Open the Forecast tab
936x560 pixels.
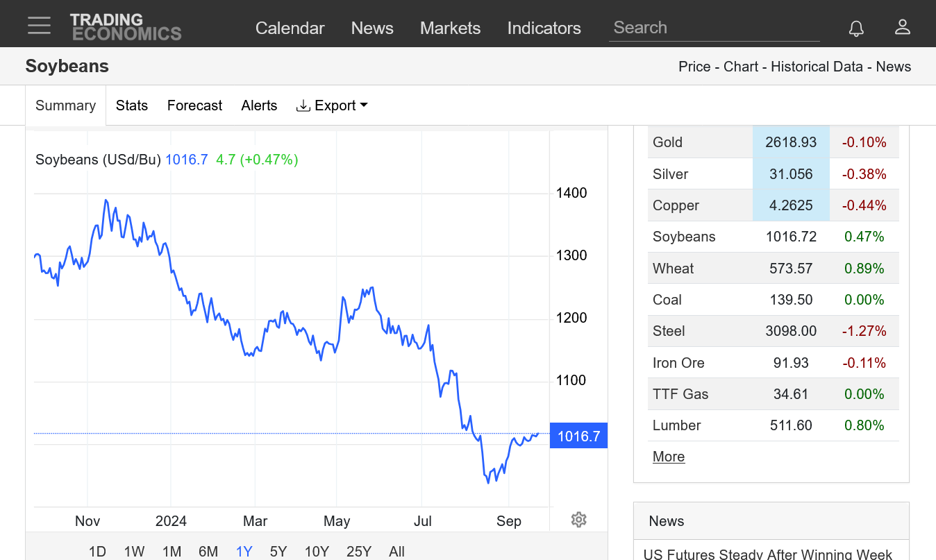pos(194,105)
